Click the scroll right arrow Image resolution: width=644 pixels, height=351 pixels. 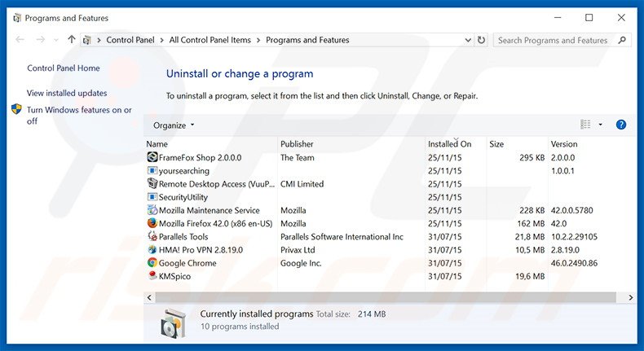point(630,297)
